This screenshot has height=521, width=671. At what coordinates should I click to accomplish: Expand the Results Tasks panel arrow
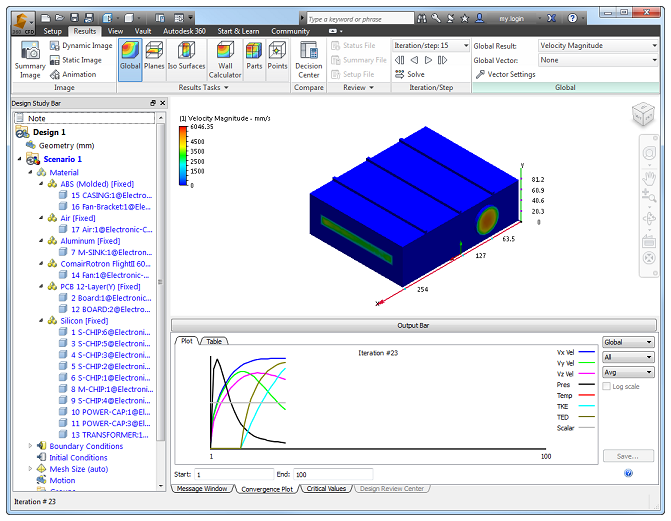click(226, 88)
